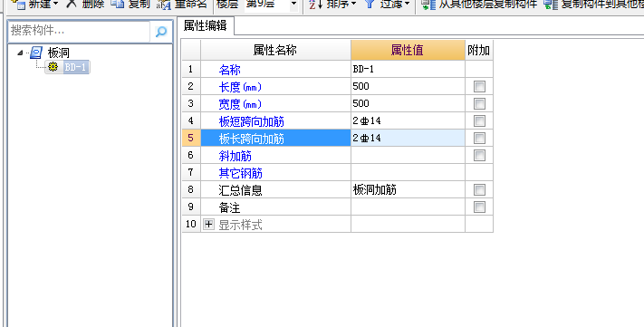The image size is (644, 327).
Task: Click the empty 备注 value cell
Action: [408, 207]
